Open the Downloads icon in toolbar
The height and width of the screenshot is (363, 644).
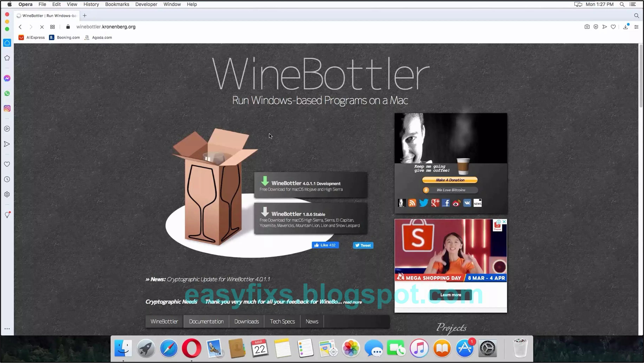[626, 27]
